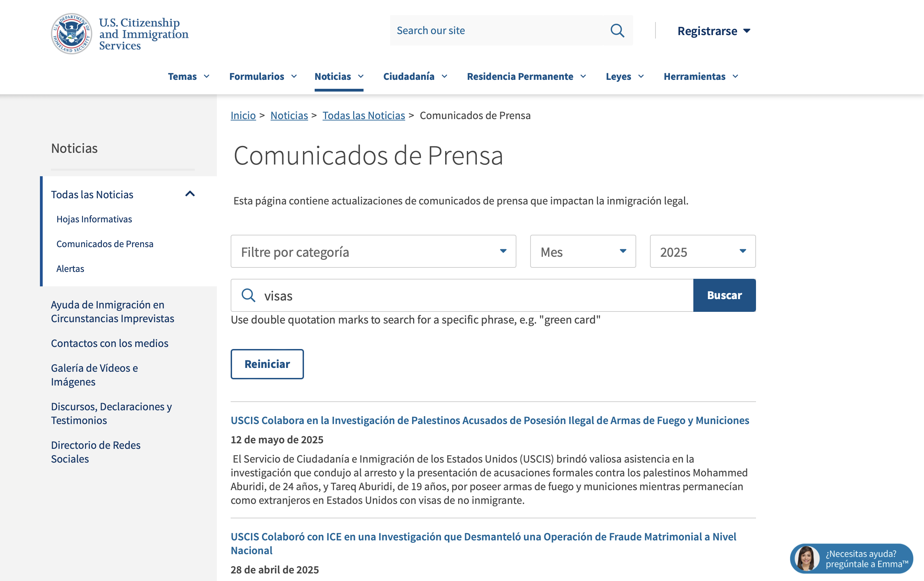Open the Formularios navigation menu
This screenshot has width=924, height=581.
263,76
